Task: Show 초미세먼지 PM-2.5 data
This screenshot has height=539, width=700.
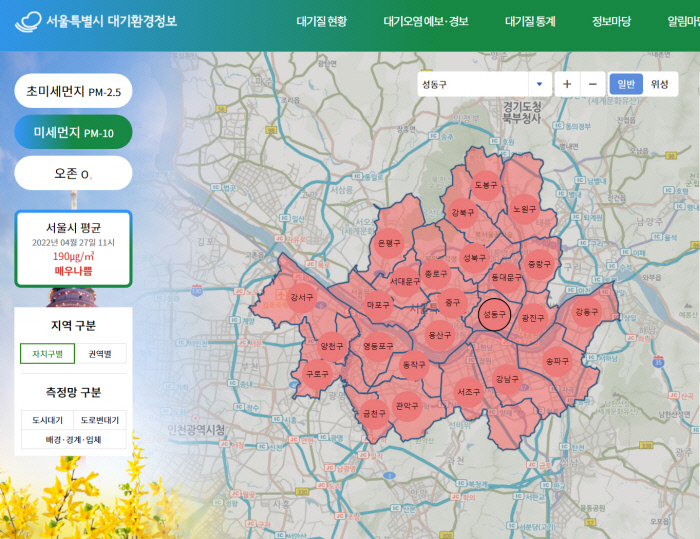Action: pos(73,92)
